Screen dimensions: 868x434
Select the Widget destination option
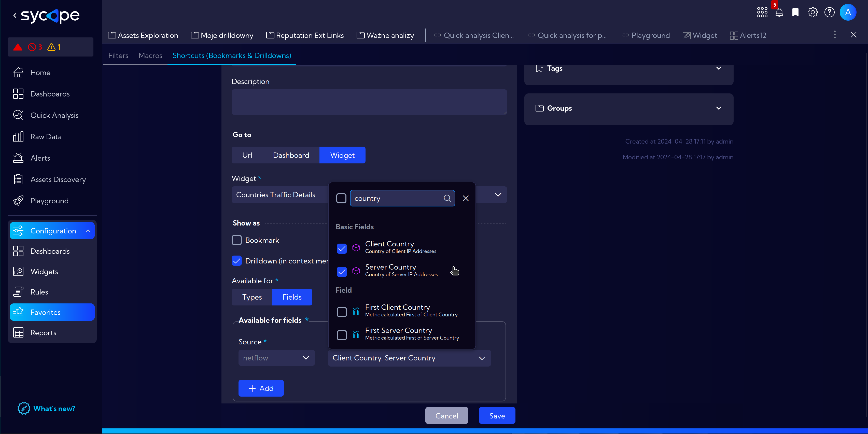[x=342, y=155]
